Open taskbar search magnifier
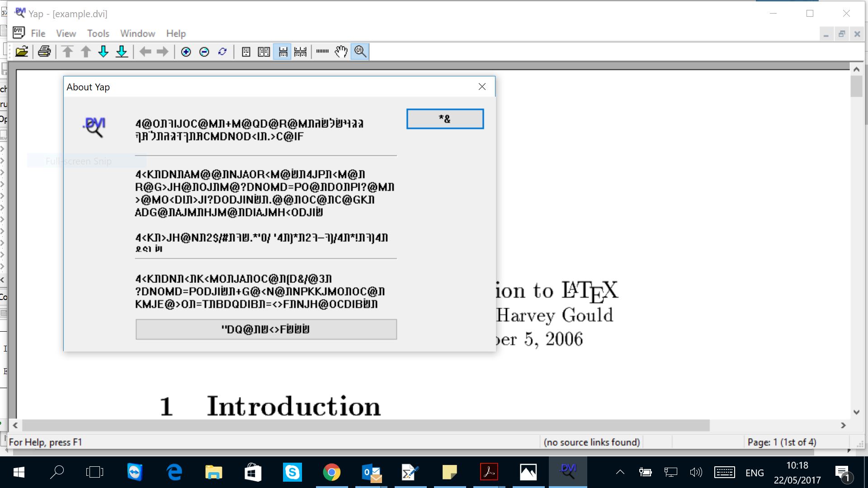This screenshot has height=488, width=868. tap(57, 473)
